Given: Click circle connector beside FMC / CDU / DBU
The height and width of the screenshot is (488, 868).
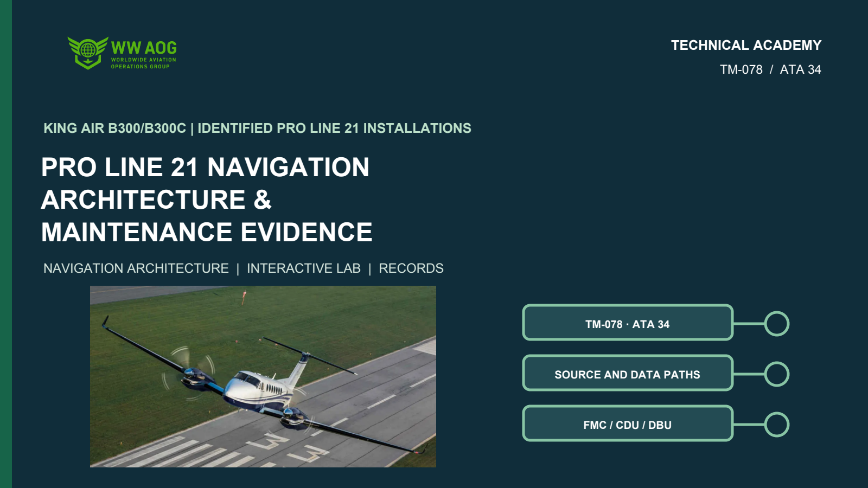Looking at the screenshot, I should click(777, 425).
